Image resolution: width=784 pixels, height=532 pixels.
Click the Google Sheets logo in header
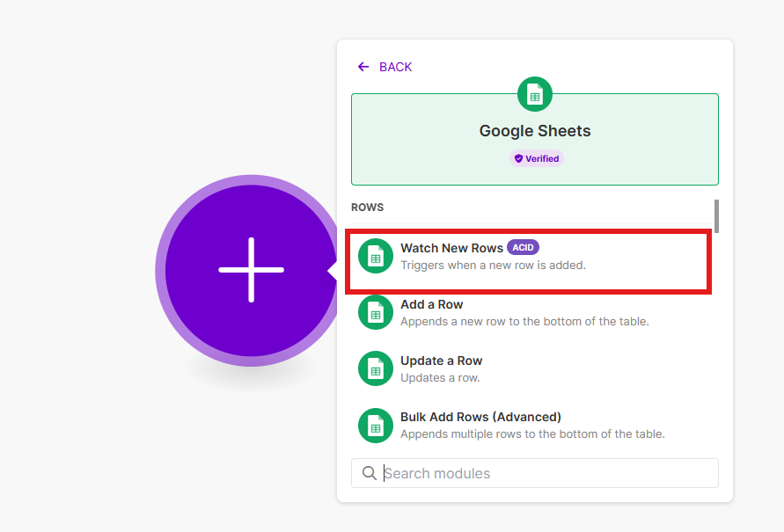[x=535, y=95]
